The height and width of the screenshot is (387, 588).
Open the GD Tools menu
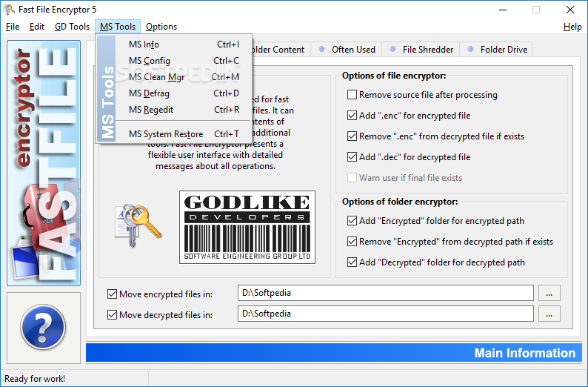(x=72, y=27)
